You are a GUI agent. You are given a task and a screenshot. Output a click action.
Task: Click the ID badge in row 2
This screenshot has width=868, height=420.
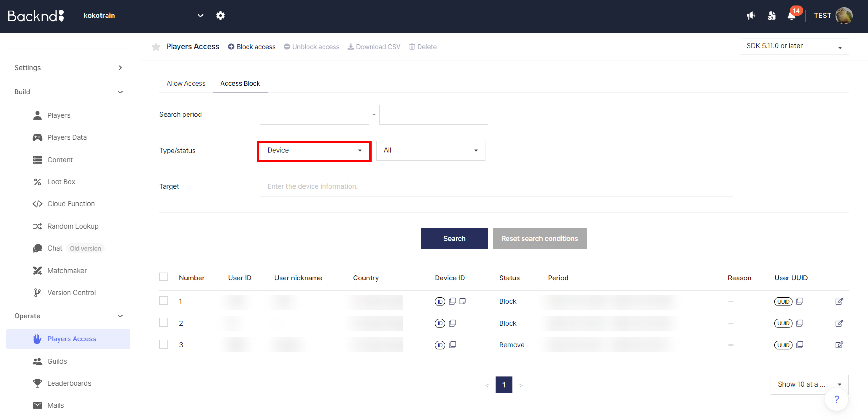[440, 323]
